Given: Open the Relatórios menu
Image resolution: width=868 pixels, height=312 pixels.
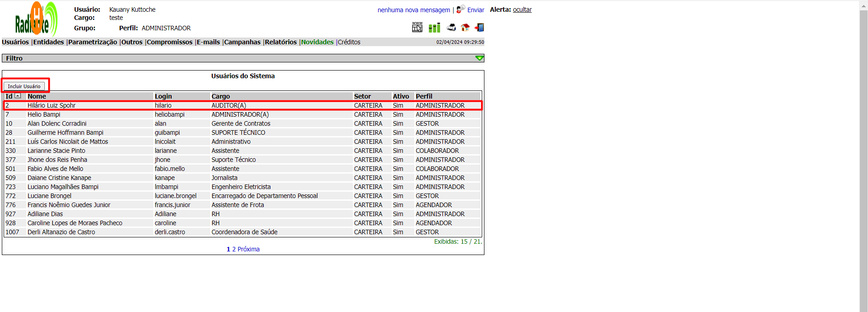Looking at the screenshot, I should click(280, 42).
